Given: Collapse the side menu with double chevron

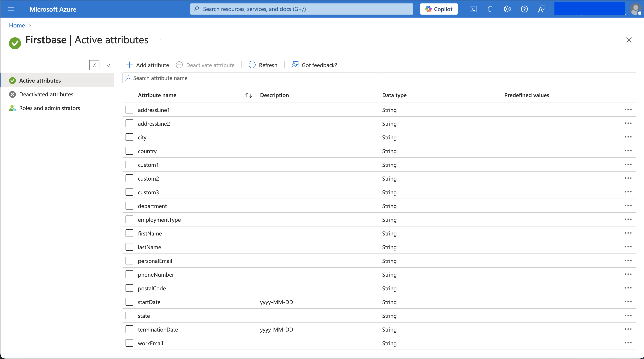Looking at the screenshot, I should (x=109, y=65).
